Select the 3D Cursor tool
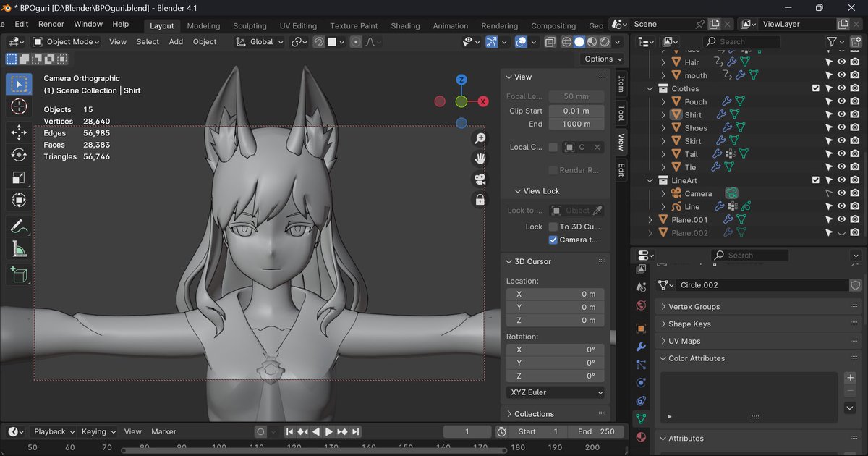The width and height of the screenshot is (868, 456). [x=19, y=107]
